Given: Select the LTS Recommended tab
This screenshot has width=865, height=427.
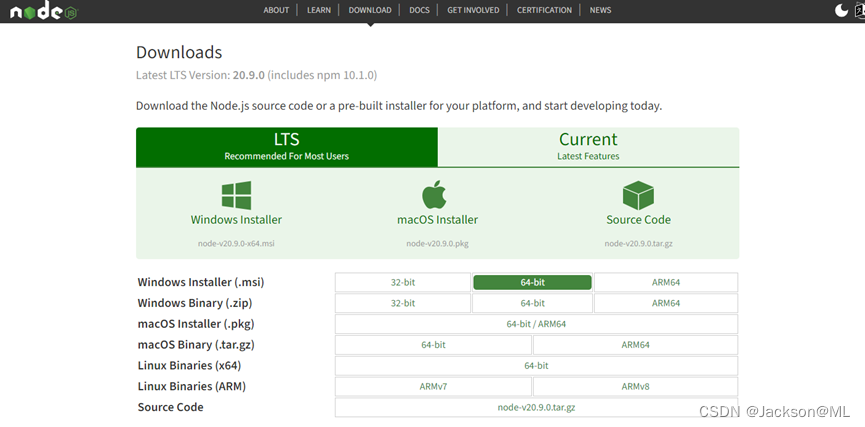Looking at the screenshot, I should point(286,146).
